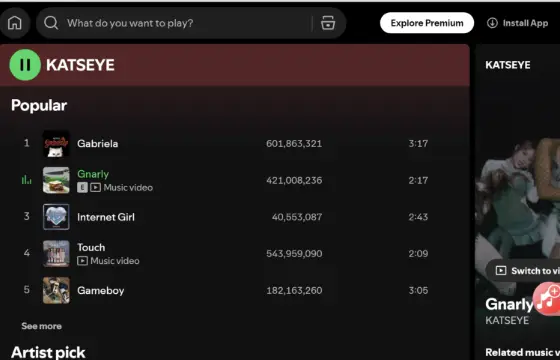Click track number 5 beside Gameboy
Viewport: 560px width, 360px height.
[26, 290]
